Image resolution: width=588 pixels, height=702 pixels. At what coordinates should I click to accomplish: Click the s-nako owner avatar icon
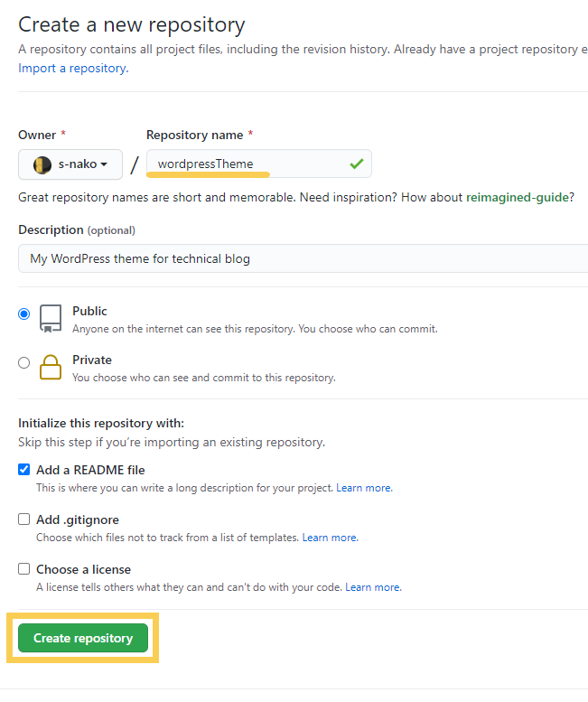click(x=42, y=164)
